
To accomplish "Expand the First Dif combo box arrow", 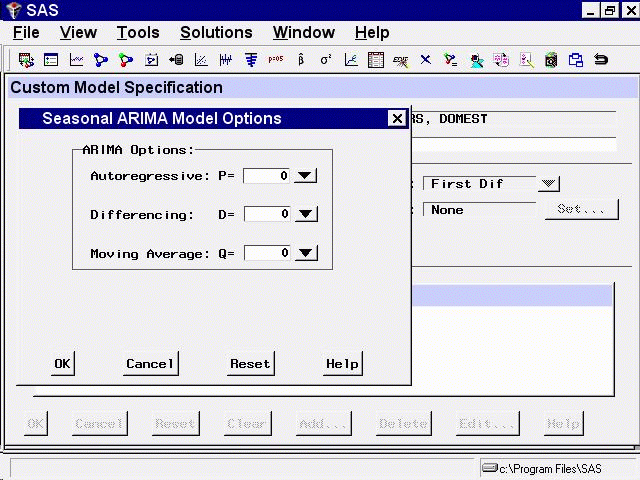I will pos(548,184).
